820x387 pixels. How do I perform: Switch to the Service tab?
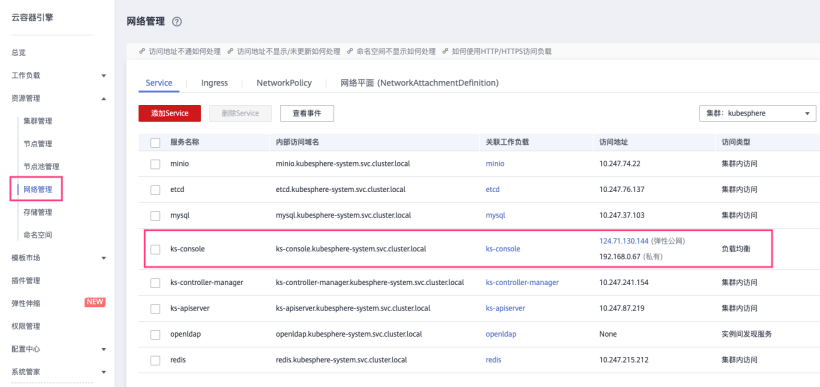click(x=159, y=83)
